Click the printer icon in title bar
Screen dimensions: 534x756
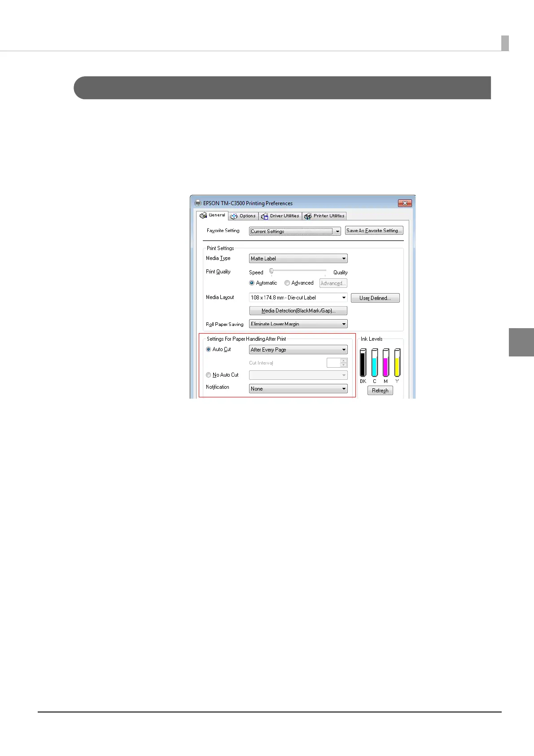(198, 203)
